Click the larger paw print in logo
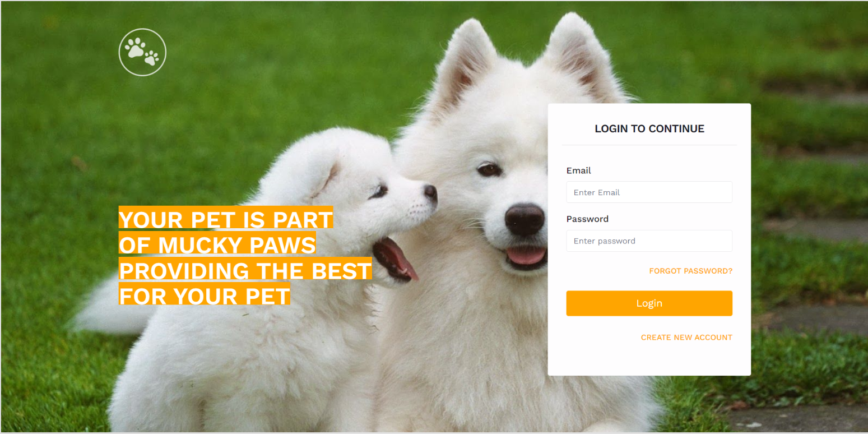The height and width of the screenshot is (434, 868). click(x=135, y=48)
